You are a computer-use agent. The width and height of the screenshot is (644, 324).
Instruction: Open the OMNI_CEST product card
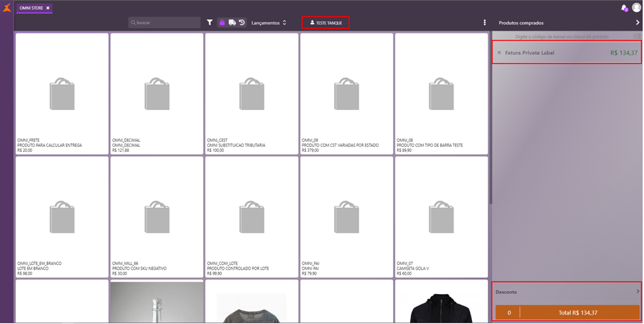tap(252, 94)
